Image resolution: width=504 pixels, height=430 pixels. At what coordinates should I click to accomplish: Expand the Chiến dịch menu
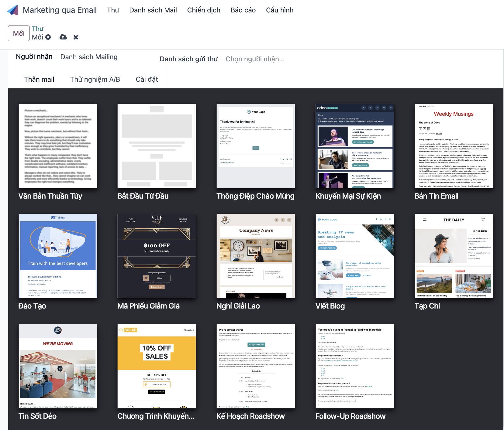203,10
